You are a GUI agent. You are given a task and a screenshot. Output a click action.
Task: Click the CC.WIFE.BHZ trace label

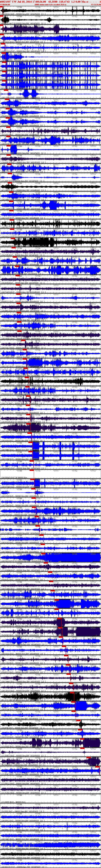[x=13, y=803]
